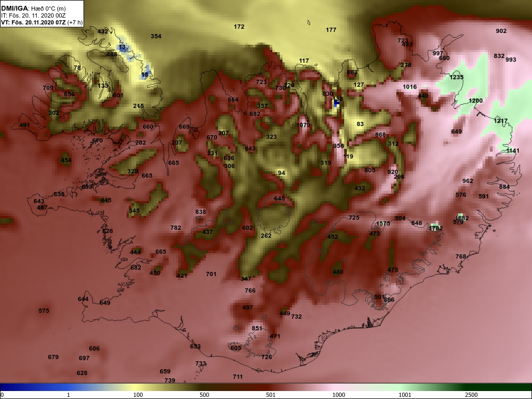Click the value '13' on the blue patch

click(x=122, y=47)
